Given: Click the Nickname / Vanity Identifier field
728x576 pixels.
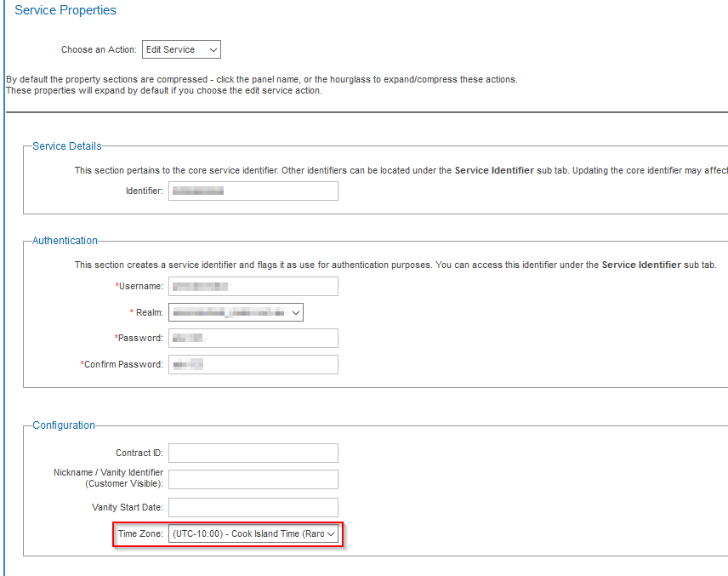Looking at the screenshot, I should click(x=253, y=480).
